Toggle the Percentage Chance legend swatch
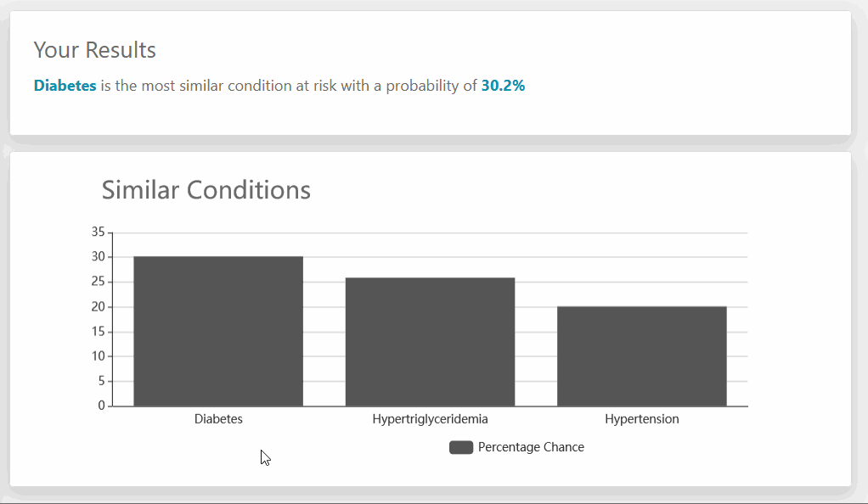The image size is (868, 504). 461,447
